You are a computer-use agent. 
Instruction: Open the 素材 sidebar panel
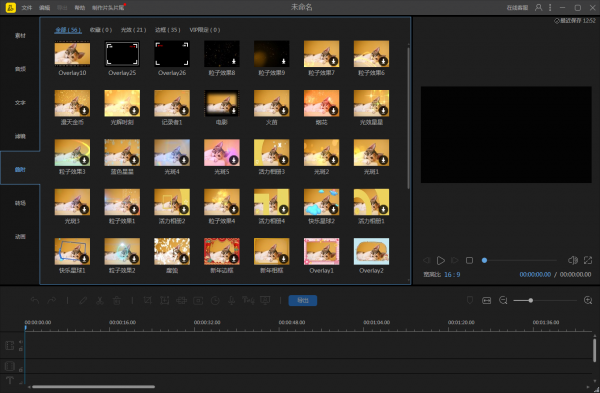click(x=20, y=36)
